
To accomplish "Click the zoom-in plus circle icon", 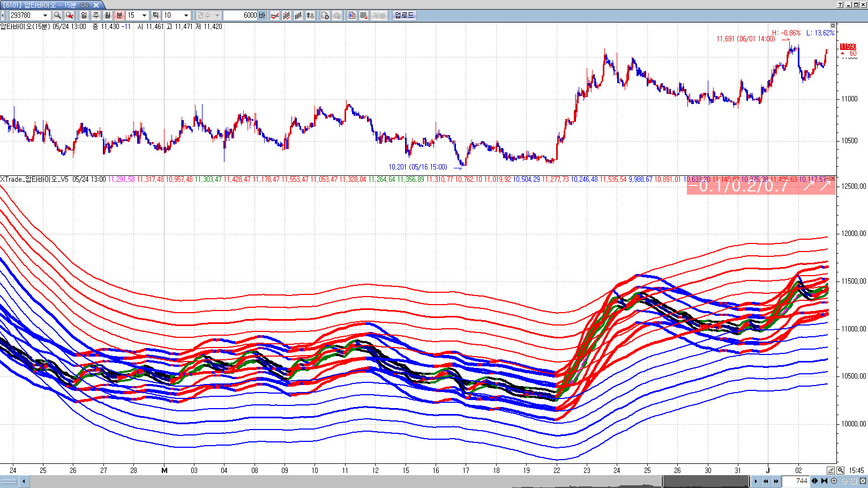I will tap(834, 481).
